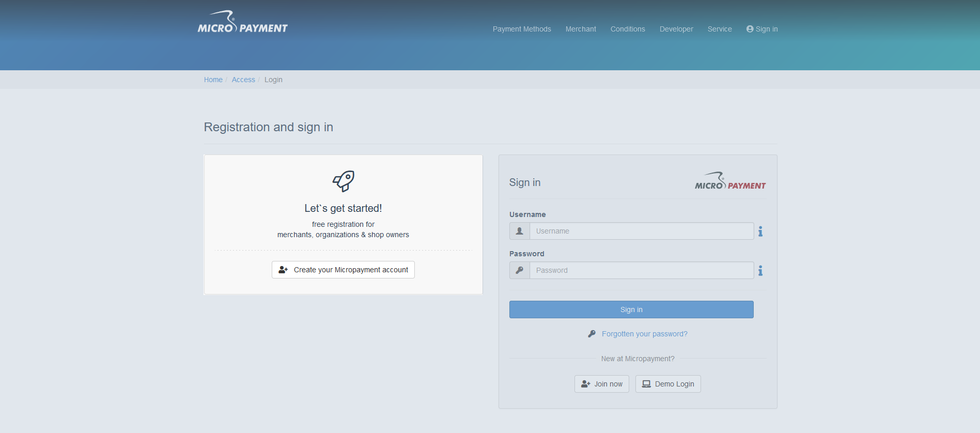The image size is (980, 433).
Task: Click the Demo Login button
Action: [668, 384]
